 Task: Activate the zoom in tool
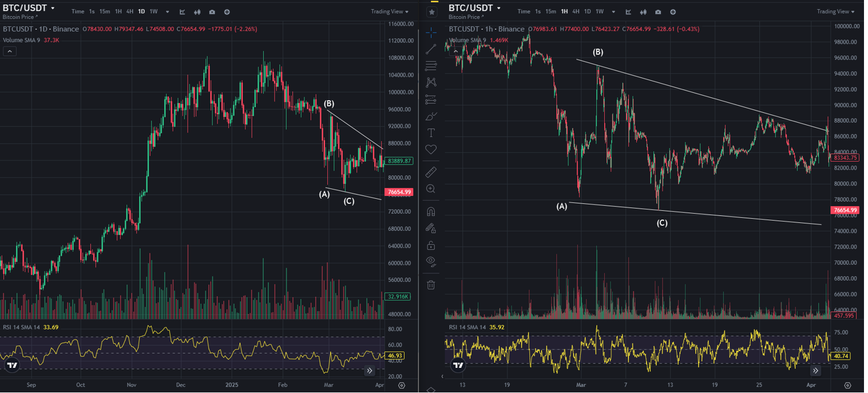[x=431, y=189]
